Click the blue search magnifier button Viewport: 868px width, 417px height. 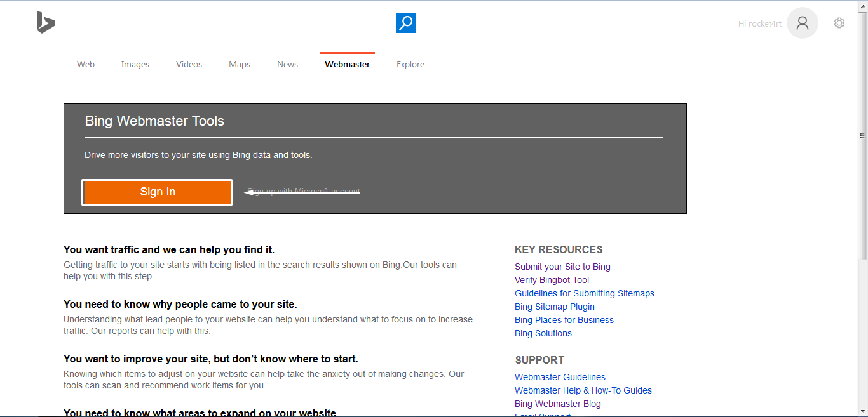click(x=405, y=23)
